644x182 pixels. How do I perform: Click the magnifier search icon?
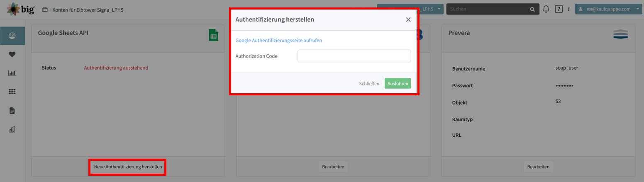pyautogui.click(x=532, y=9)
